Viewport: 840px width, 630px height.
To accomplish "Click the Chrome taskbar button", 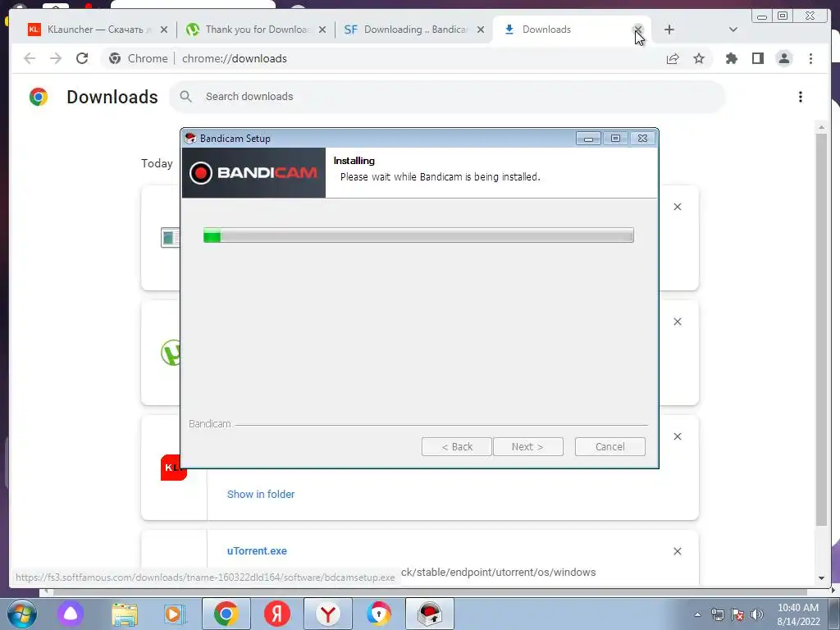I will tap(226, 614).
